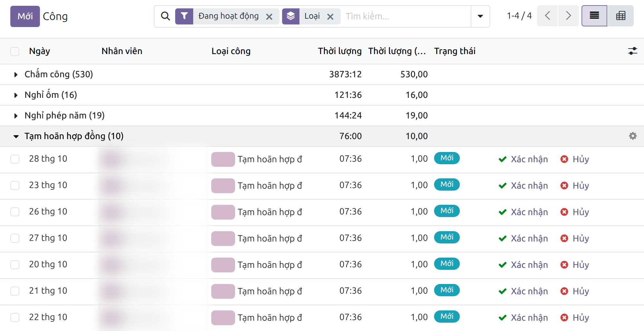Switch to list view

point(594,16)
